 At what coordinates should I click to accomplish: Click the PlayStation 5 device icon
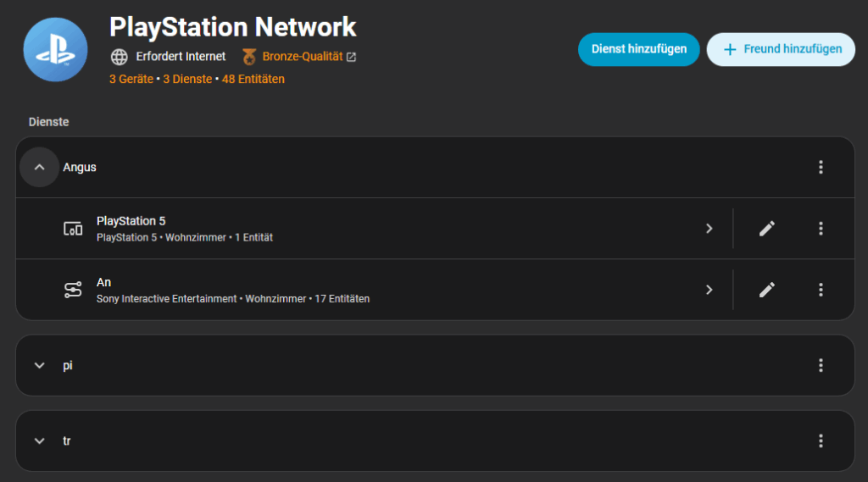click(x=74, y=229)
